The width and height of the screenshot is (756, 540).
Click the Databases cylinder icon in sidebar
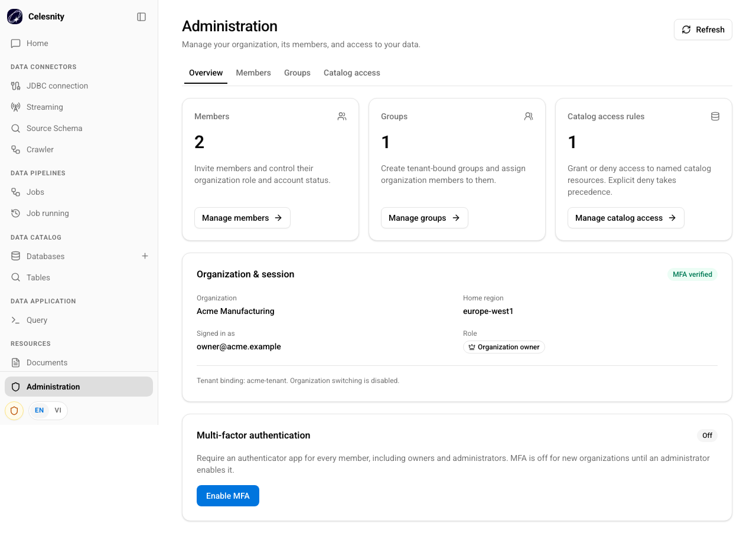(16, 256)
